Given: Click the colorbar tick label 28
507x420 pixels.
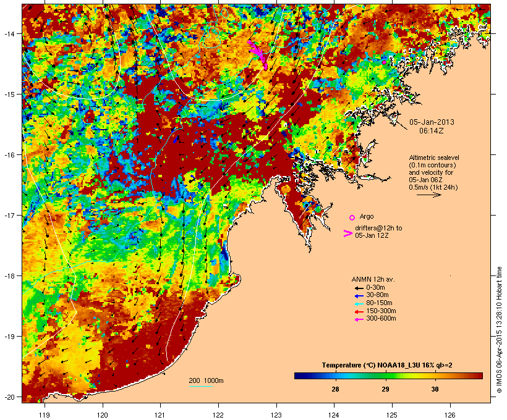Looking at the screenshot, I should (335, 389).
